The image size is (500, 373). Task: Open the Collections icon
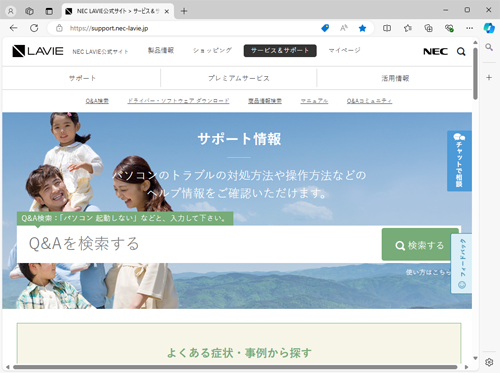[x=428, y=28]
